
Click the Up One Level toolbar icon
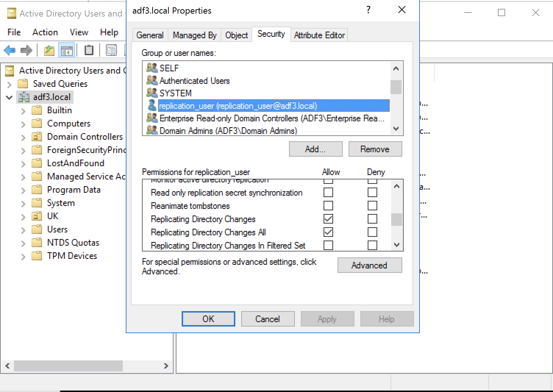[x=49, y=50]
